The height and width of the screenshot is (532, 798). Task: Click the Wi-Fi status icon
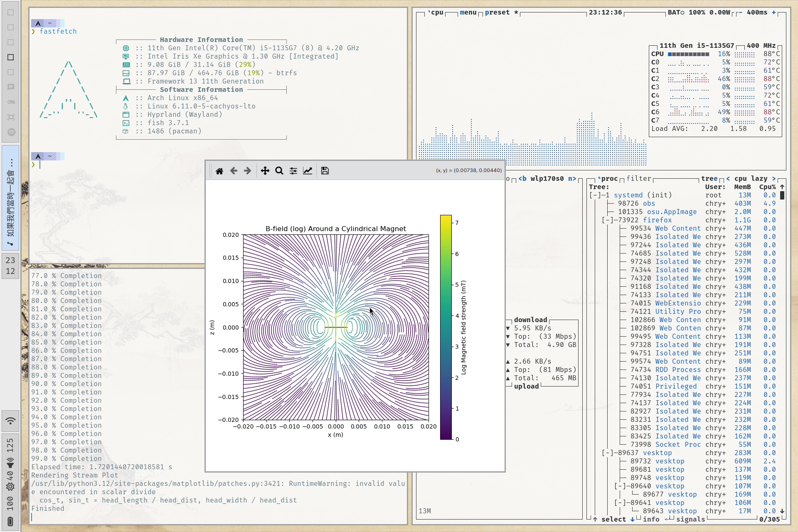click(x=11, y=421)
